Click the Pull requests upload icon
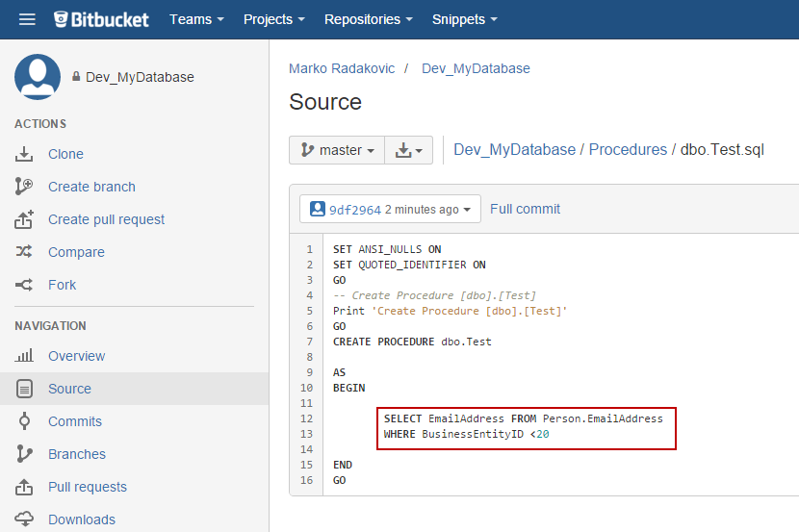The width and height of the screenshot is (799, 532). [x=24, y=487]
